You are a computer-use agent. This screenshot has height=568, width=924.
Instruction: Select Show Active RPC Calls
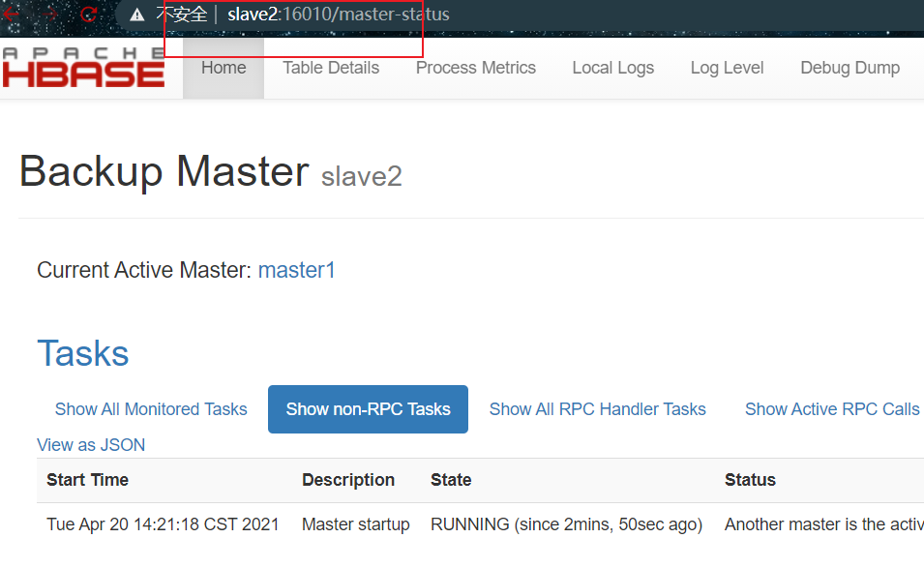(x=832, y=409)
